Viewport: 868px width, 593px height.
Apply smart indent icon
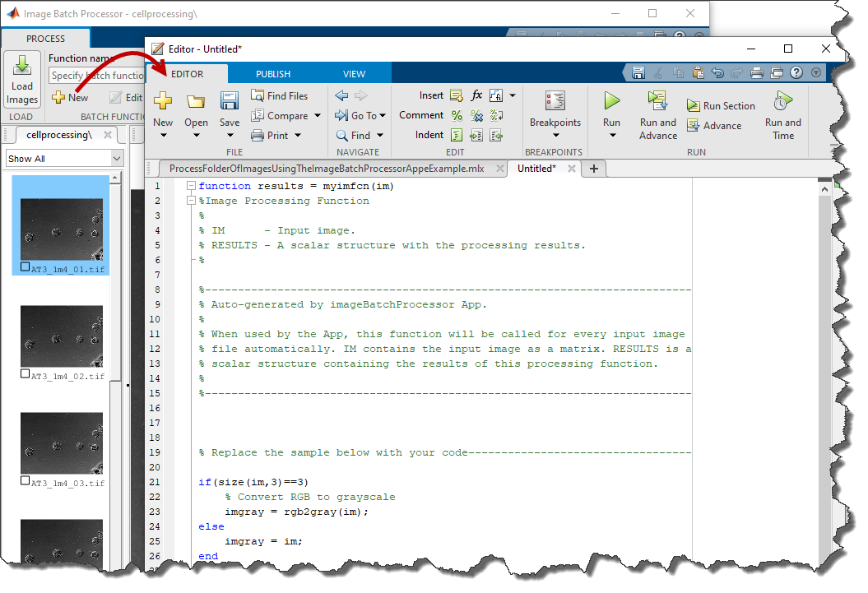(x=457, y=135)
